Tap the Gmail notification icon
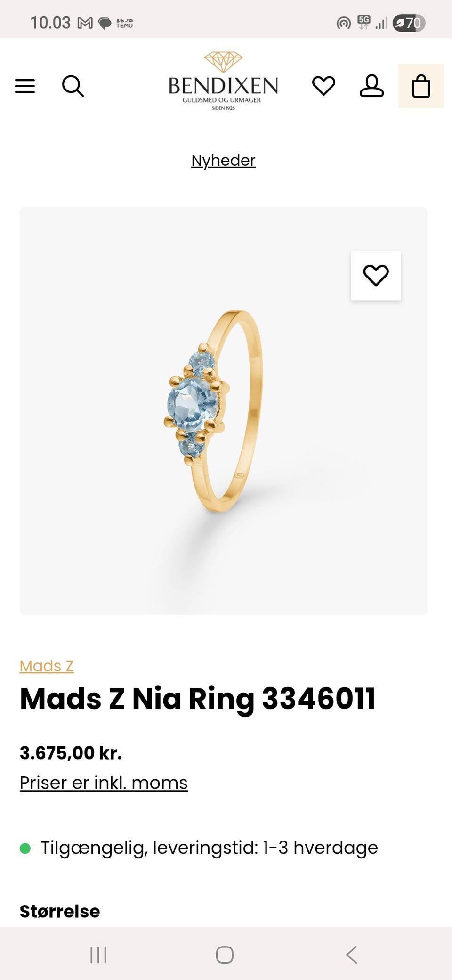452x980 pixels. pos(85,23)
